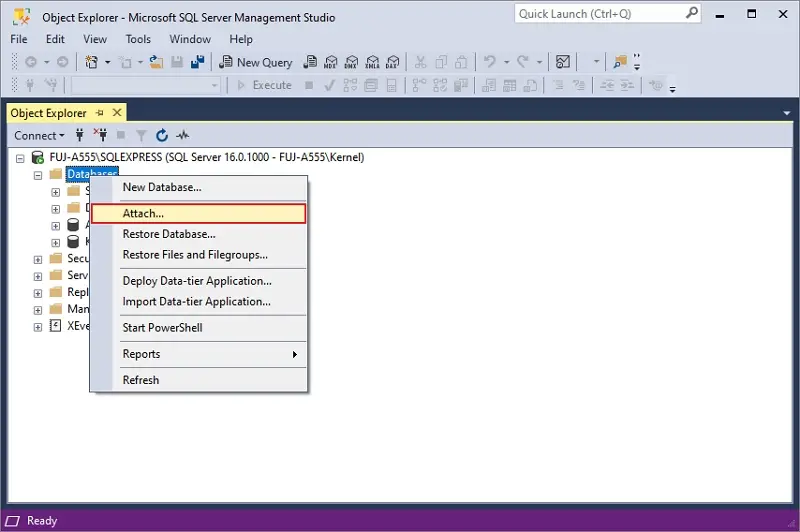800x532 pixels.
Task: Click the Database Engine Query icon
Action: [310, 62]
